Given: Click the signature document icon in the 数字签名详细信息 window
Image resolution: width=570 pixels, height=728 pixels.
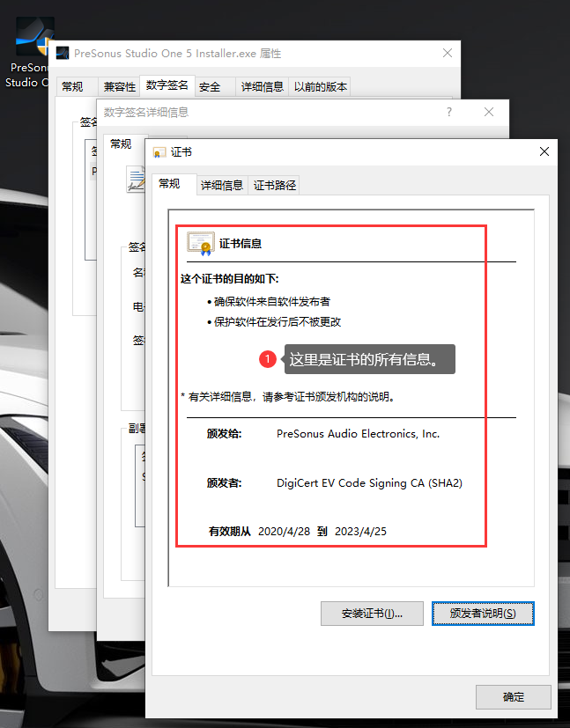Looking at the screenshot, I should tap(136, 179).
